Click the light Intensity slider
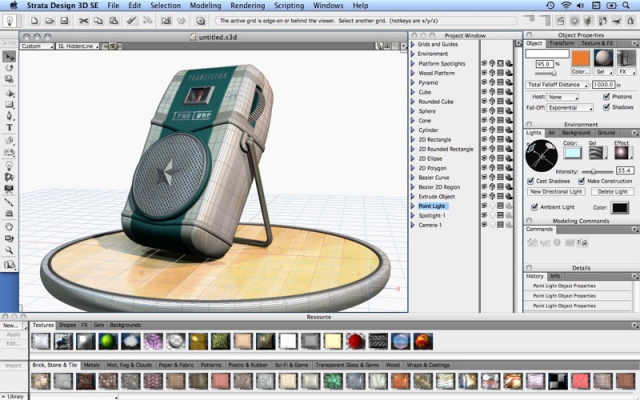Image resolution: width=640 pixels, height=400 pixels. (596, 171)
